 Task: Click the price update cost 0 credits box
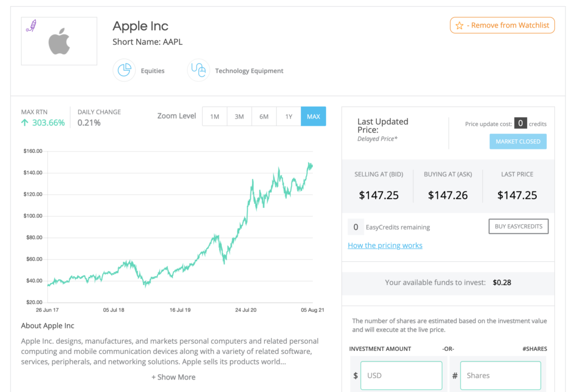click(521, 123)
